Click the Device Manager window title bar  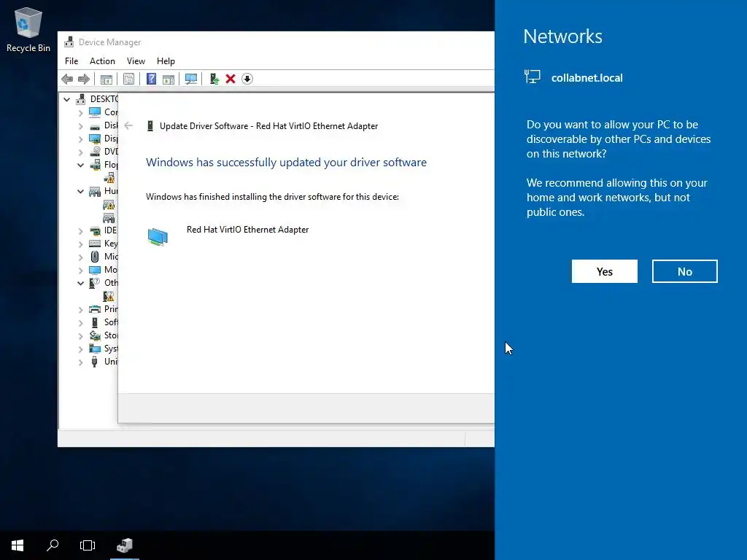(x=276, y=42)
